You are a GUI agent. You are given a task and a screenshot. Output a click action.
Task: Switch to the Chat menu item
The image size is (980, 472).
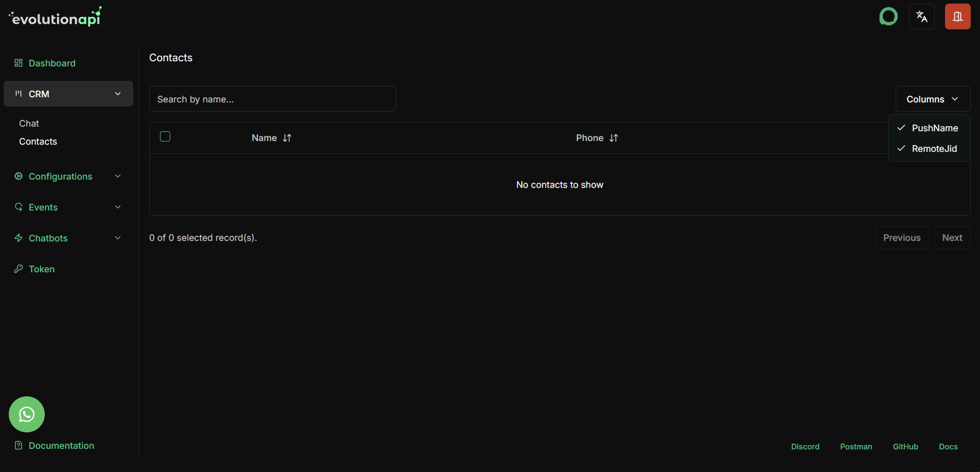point(29,123)
